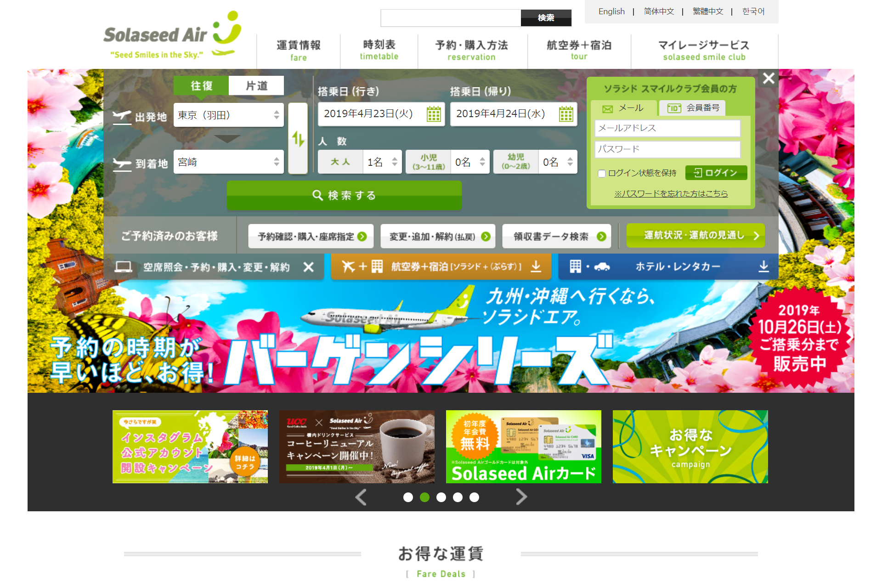Switch to 会員番号 login tab

(693, 108)
